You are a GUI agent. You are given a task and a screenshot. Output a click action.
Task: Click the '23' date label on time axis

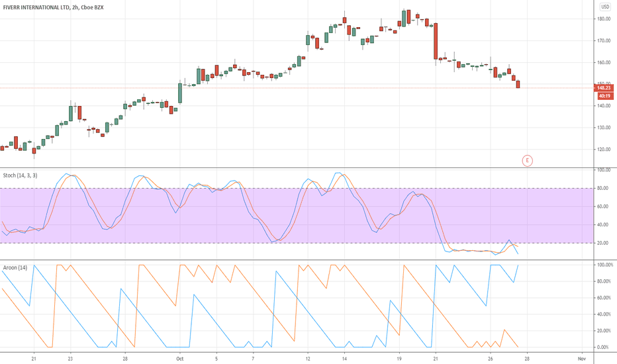coord(70,359)
